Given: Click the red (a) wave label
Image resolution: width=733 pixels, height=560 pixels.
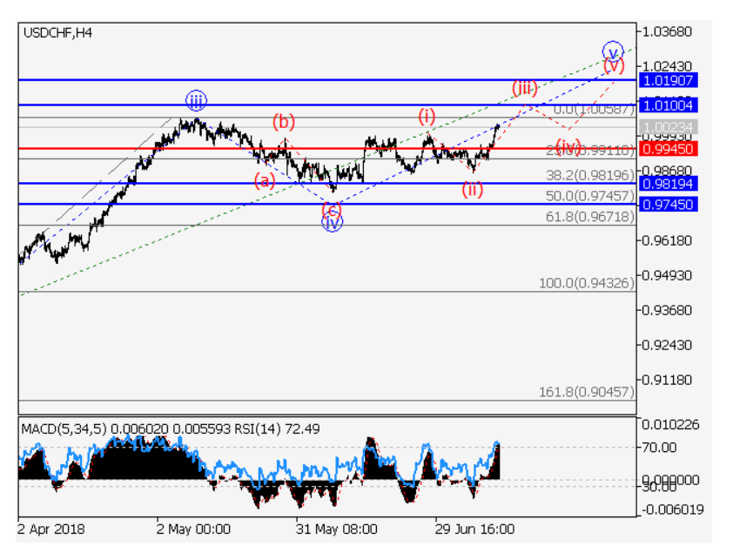Looking at the screenshot, I should (265, 181).
